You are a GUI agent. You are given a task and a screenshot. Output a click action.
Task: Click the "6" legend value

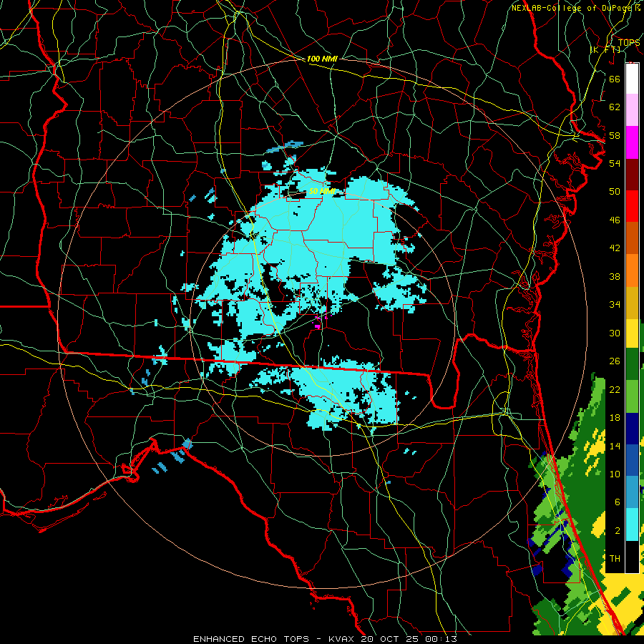pos(617,502)
